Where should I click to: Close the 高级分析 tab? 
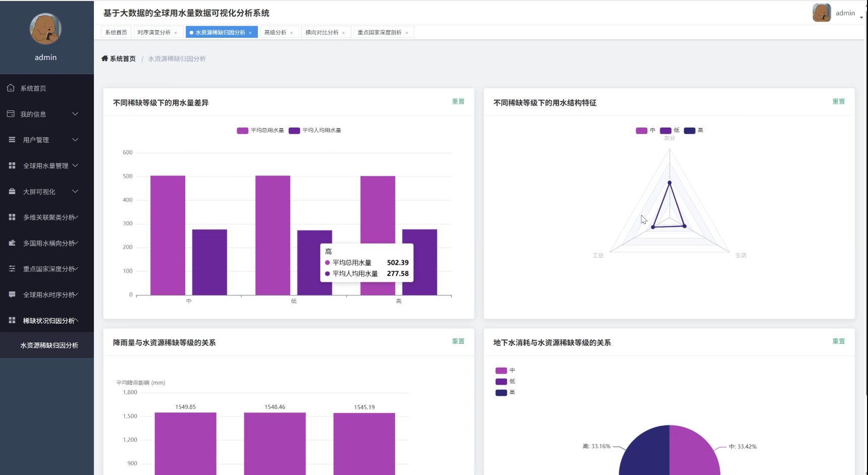291,33
